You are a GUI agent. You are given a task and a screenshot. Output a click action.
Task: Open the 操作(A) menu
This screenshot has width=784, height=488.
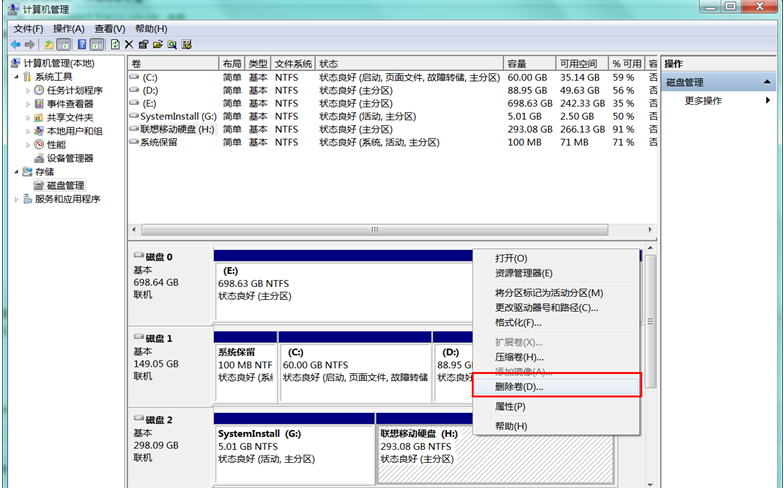[68, 29]
